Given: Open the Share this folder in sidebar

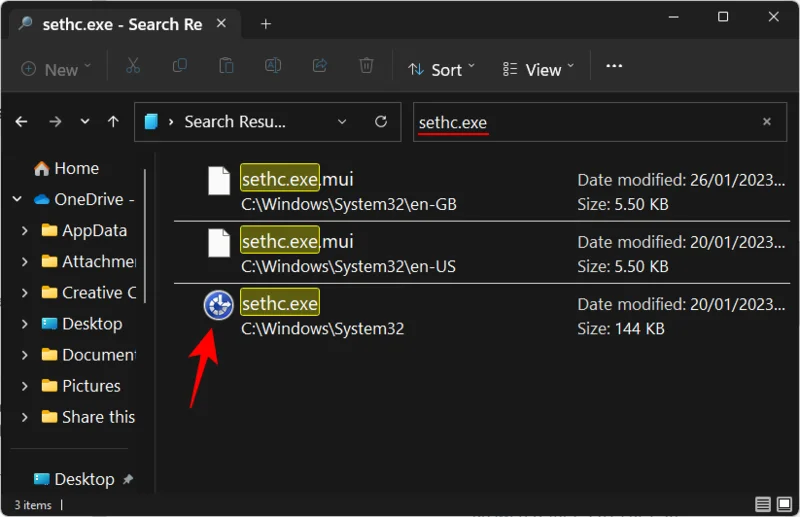Looking at the screenshot, I should click(88, 417).
